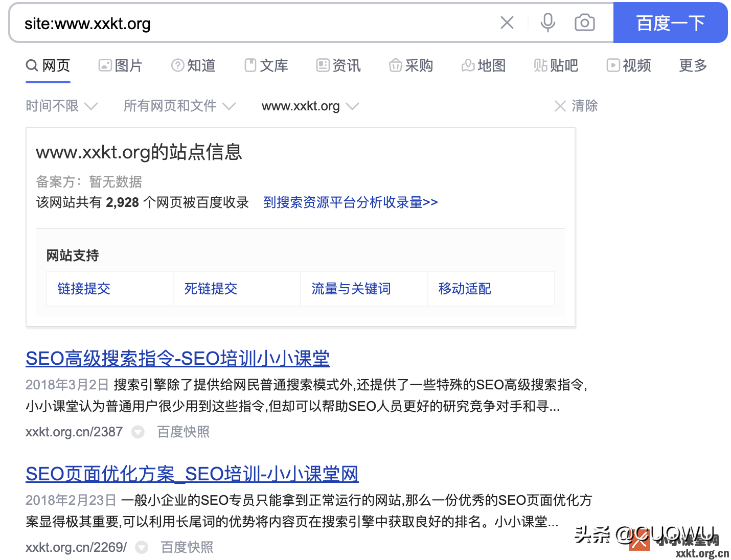Select the 图片 image search icon
The width and height of the screenshot is (731, 560).
[105, 65]
